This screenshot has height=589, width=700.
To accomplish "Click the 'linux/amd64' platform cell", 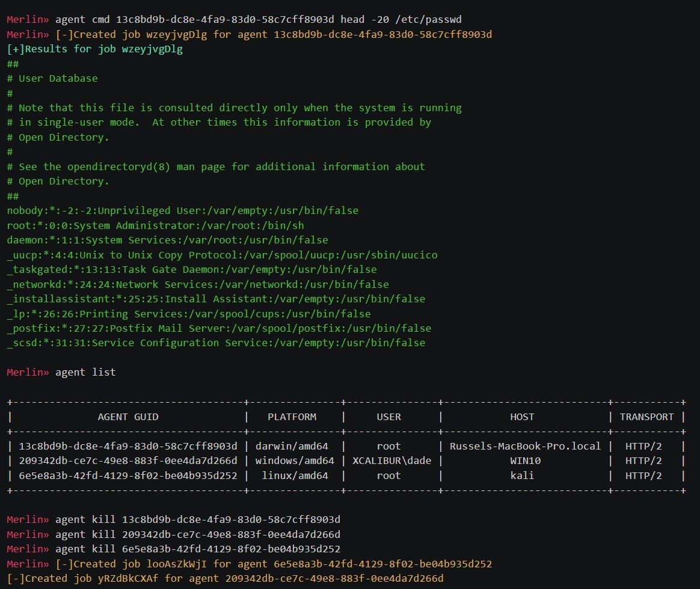I will [295, 475].
